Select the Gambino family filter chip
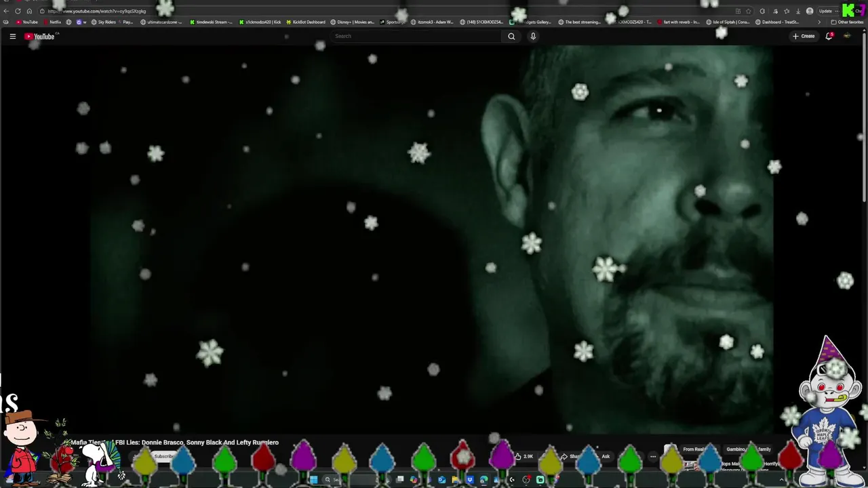This screenshot has height=488, width=868. (749, 449)
